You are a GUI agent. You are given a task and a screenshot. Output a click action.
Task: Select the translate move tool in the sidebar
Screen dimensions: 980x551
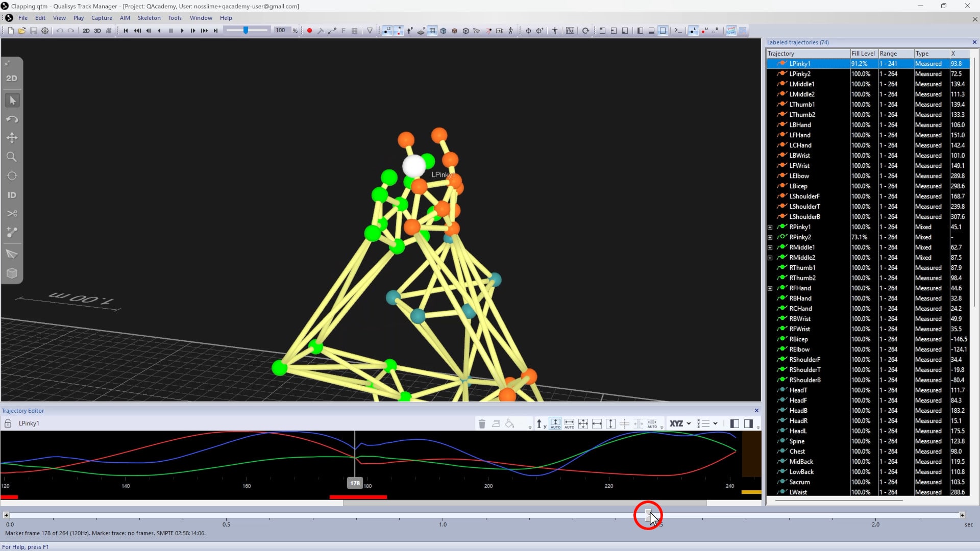12,138
